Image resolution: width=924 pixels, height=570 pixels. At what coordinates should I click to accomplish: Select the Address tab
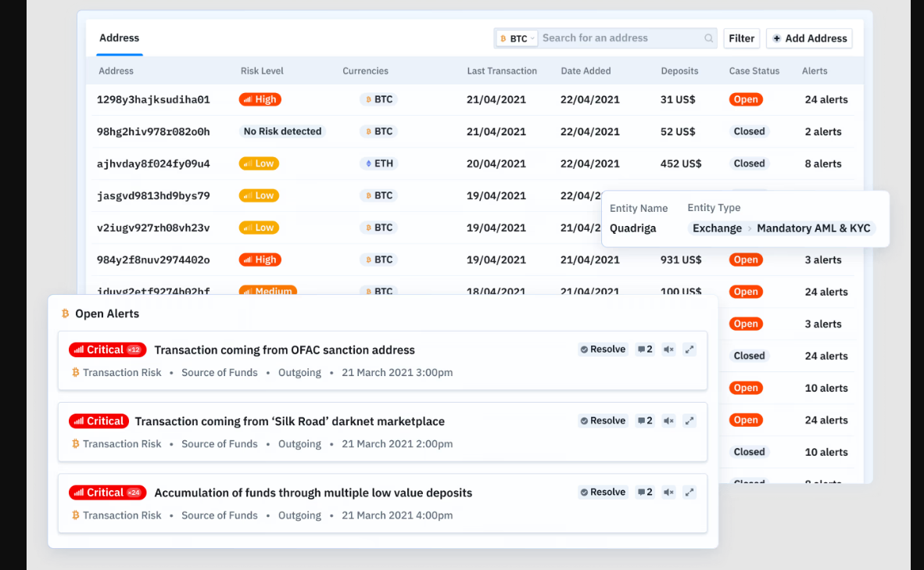pos(119,38)
